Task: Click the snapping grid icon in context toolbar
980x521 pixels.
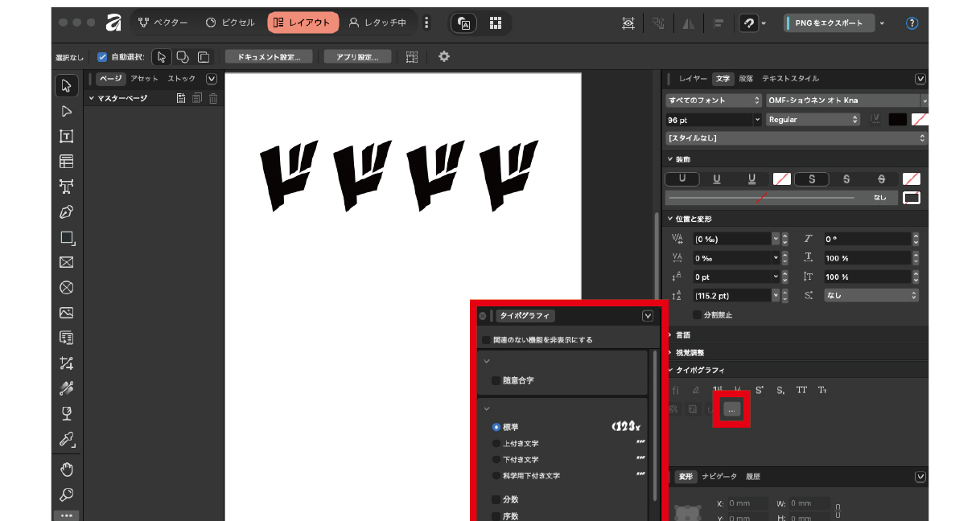Action: pos(412,56)
